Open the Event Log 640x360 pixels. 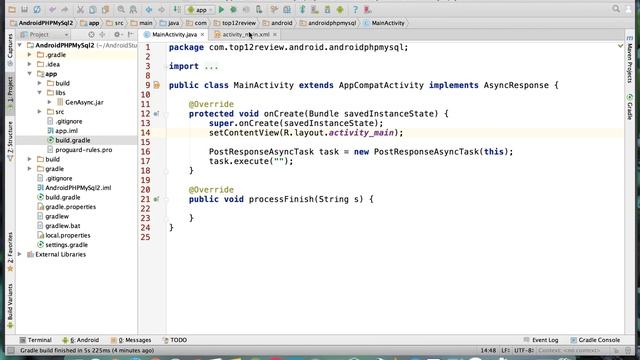541,340
